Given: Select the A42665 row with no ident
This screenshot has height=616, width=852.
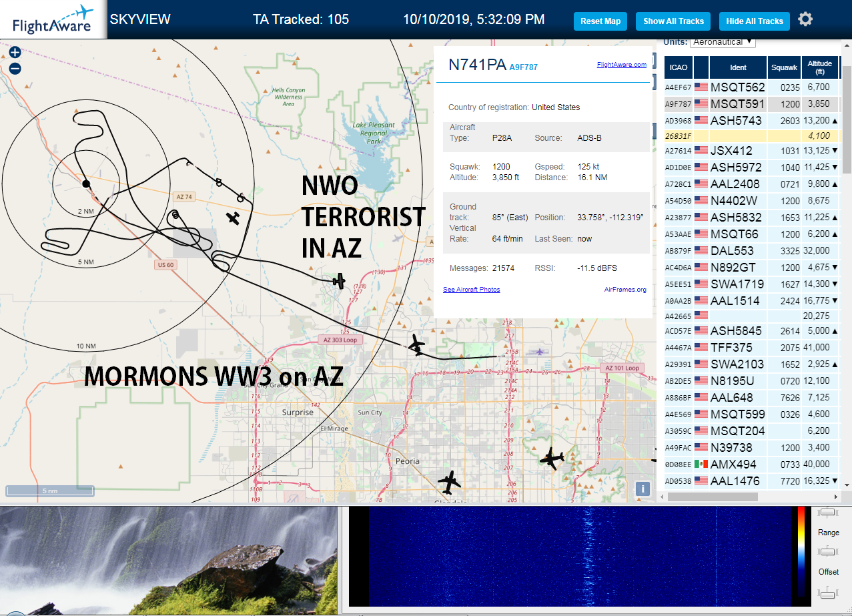Looking at the screenshot, I should [752, 316].
